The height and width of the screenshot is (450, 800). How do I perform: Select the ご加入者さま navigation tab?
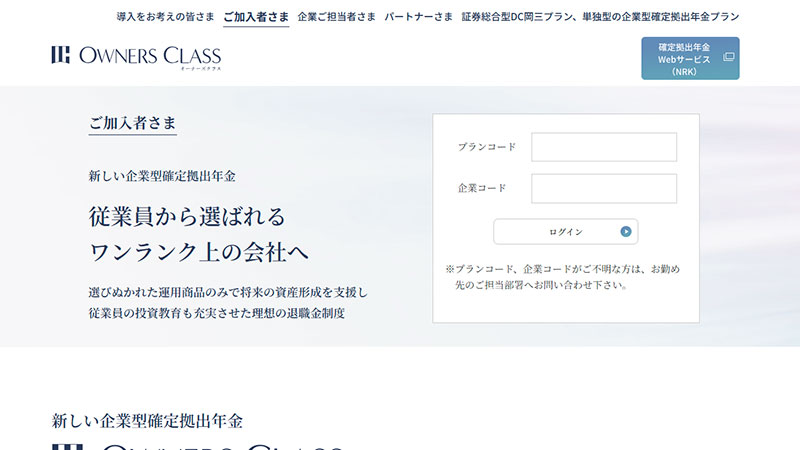pyautogui.click(x=256, y=17)
